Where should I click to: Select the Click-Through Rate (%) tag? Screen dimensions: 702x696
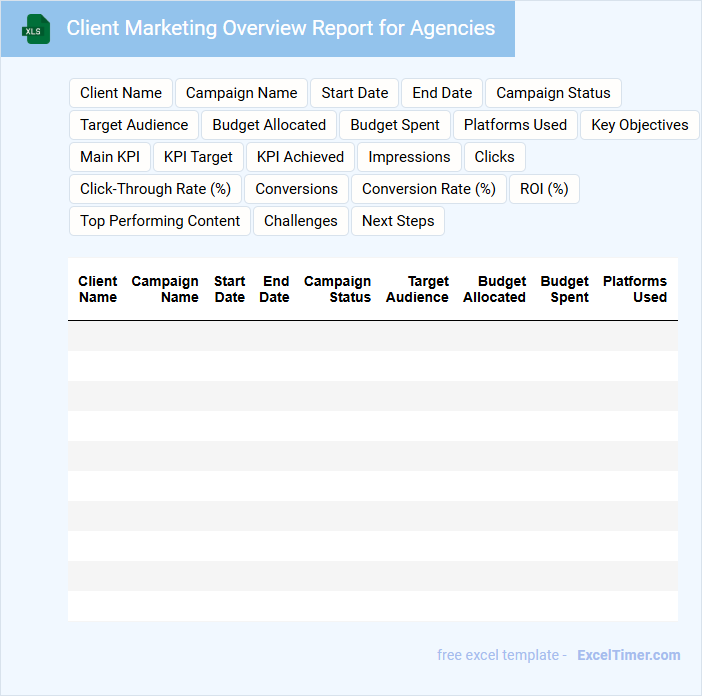pos(155,189)
